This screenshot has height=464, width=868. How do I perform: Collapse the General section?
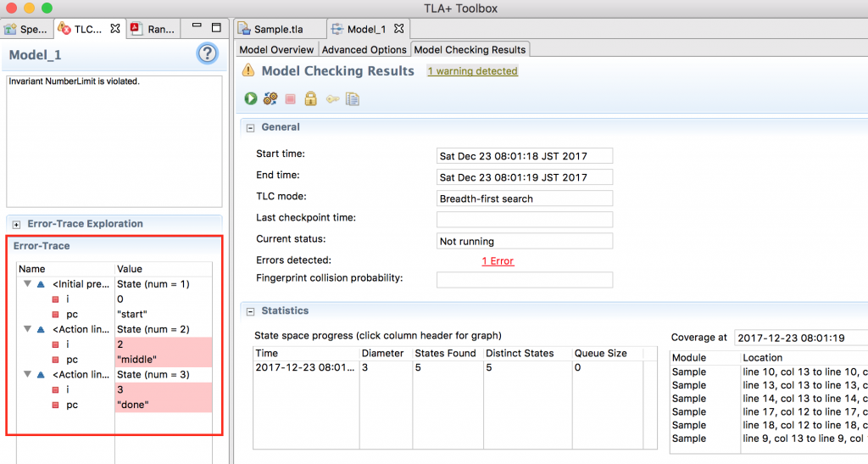[x=250, y=128]
